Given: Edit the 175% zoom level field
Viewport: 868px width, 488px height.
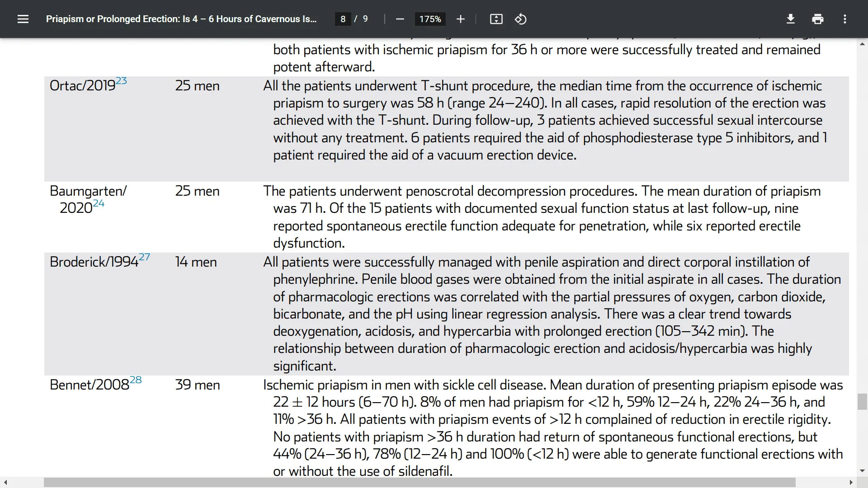Looking at the screenshot, I should [430, 19].
